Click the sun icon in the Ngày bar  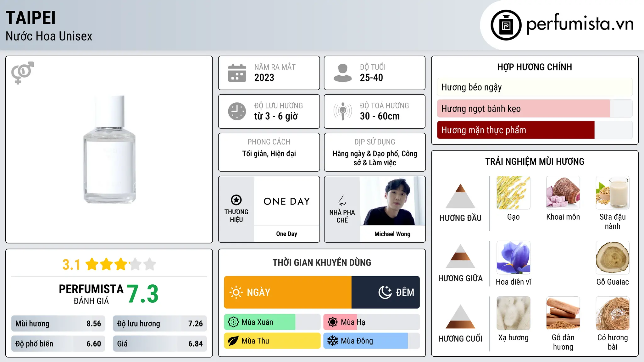pyautogui.click(x=236, y=292)
